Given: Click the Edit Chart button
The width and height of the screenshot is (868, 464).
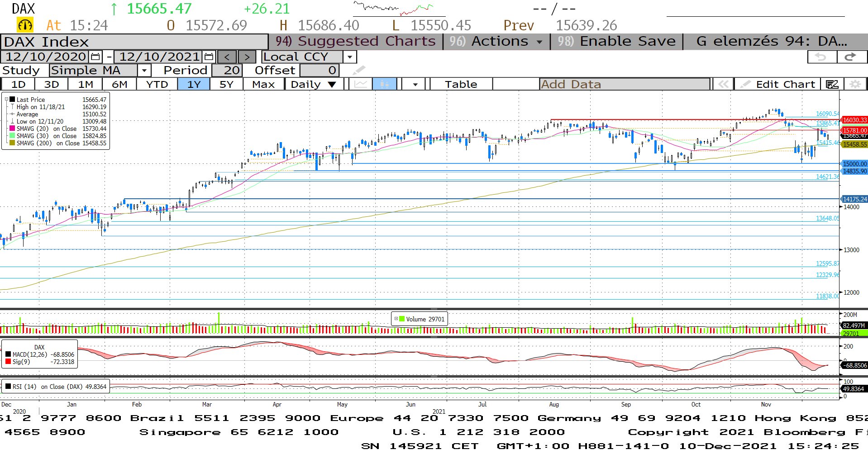Looking at the screenshot, I should (777, 84).
